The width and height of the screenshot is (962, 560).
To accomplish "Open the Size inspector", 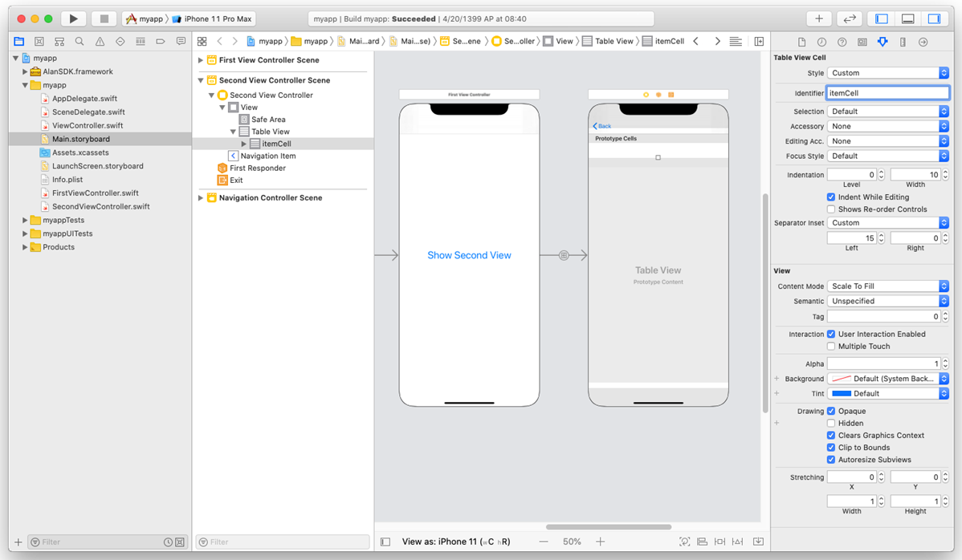I will point(902,42).
